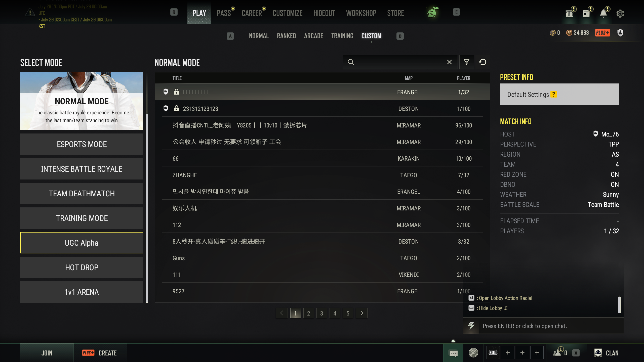Open the PLAY tab
This screenshot has height=362, width=644.
[199, 13]
